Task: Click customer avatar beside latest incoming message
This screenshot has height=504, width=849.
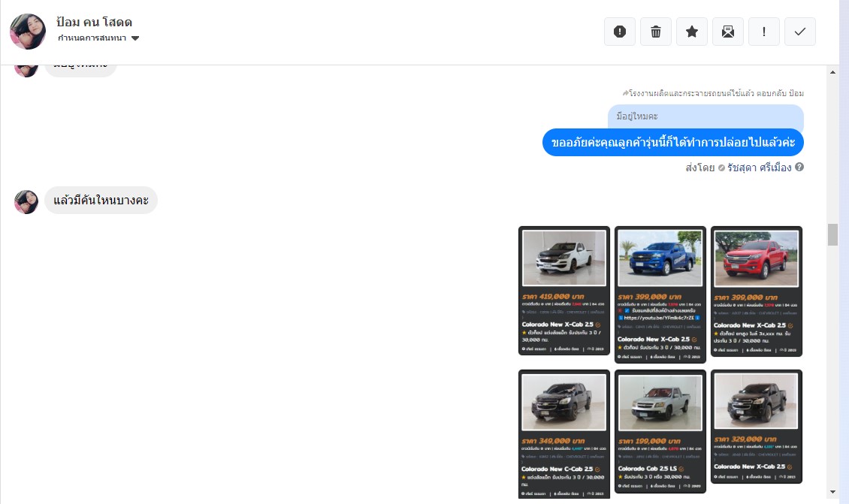Action: pyautogui.click(x=26, y=201)
